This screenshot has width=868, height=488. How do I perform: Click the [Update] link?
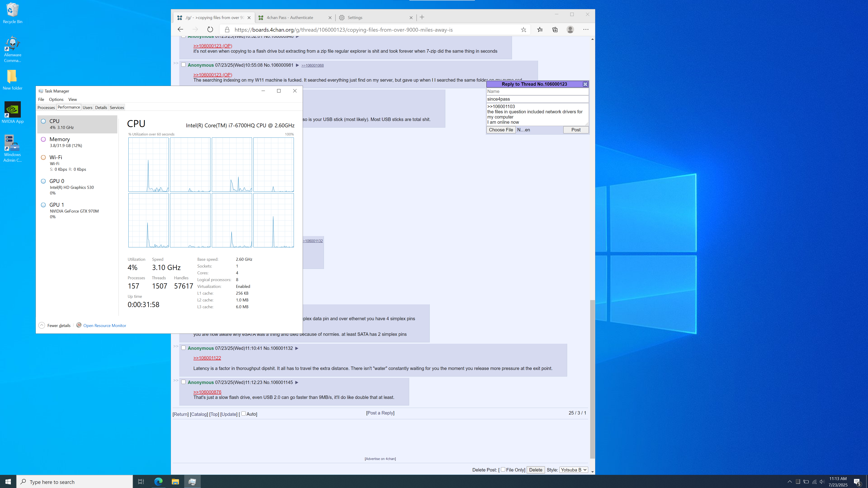(x=229, y=414)
